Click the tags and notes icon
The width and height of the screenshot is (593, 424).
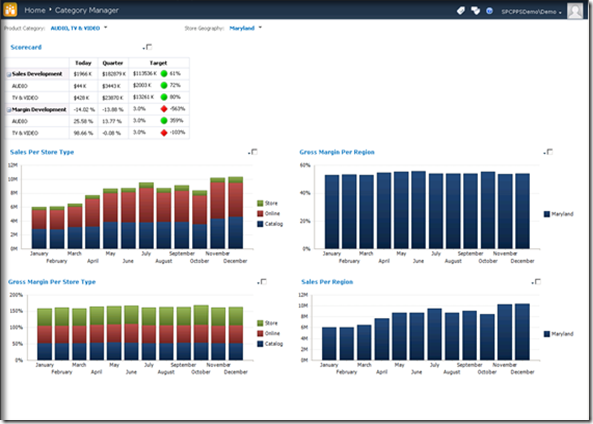(x=475, y=11)
